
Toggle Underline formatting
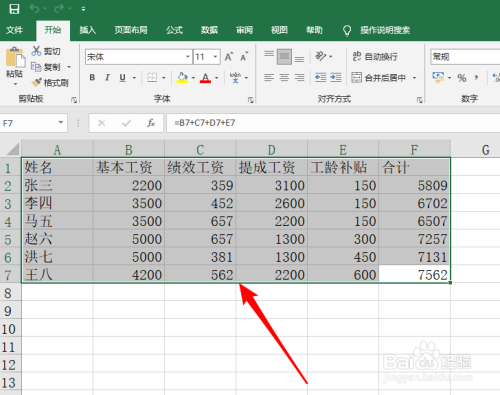coord(123,78)
